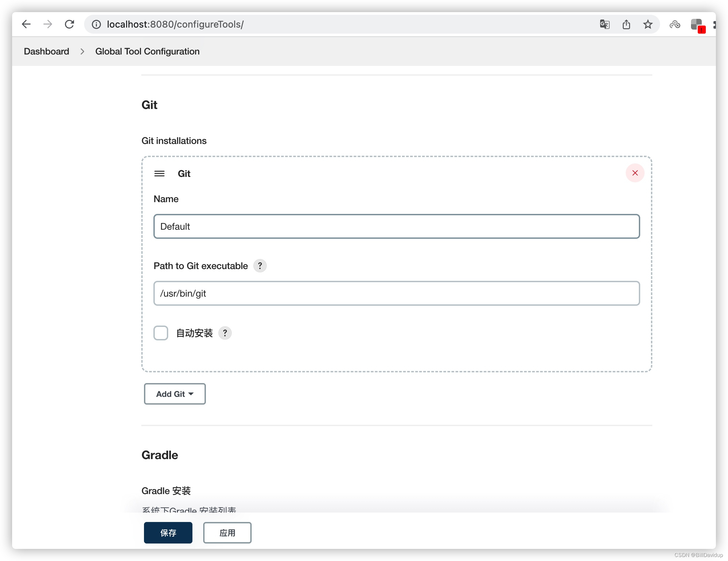
Task: Open Google Translate icon
Action: (x=605, y=24)
